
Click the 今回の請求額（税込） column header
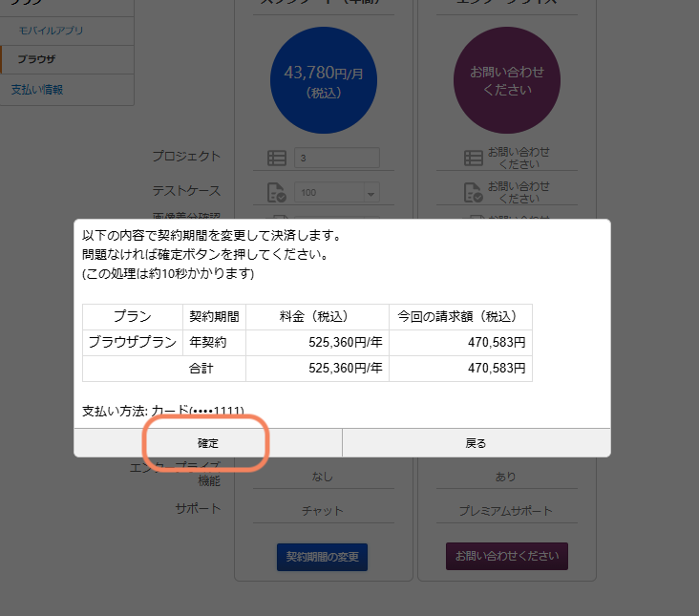(461, 316)
